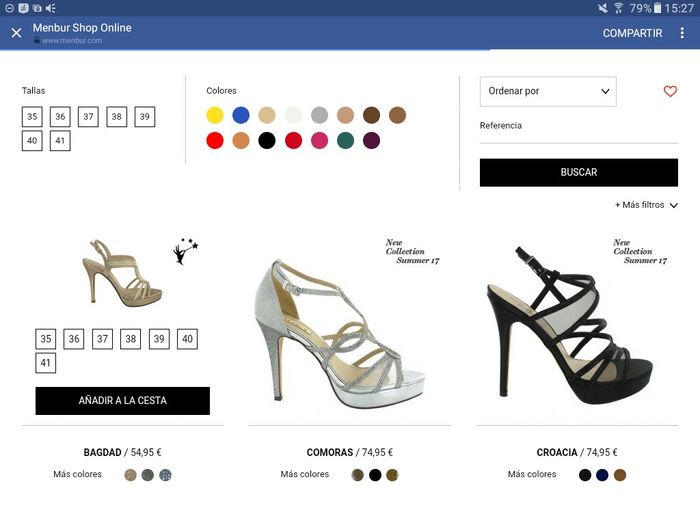Pick COMORAS gold color variant

[x=392, y=475]
